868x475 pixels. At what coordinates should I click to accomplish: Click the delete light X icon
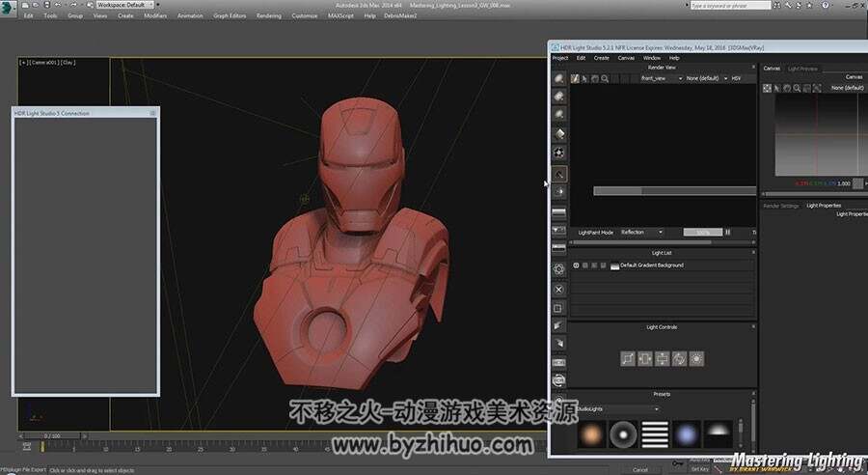559,290
